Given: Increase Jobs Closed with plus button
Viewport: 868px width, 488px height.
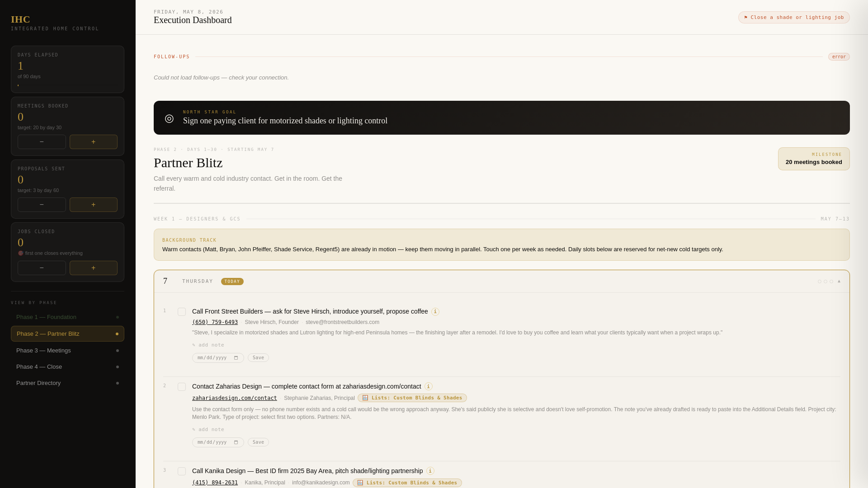Looking at the screenshot, I should point(94,268).
